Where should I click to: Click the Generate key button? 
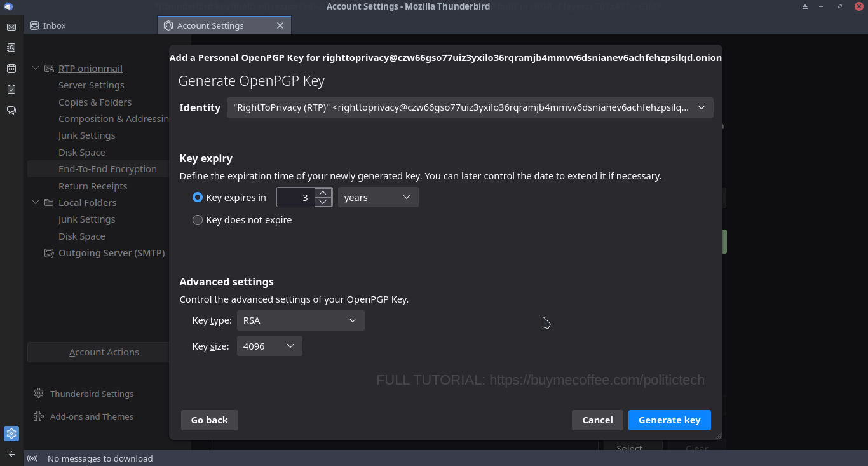tap(670, 420)
